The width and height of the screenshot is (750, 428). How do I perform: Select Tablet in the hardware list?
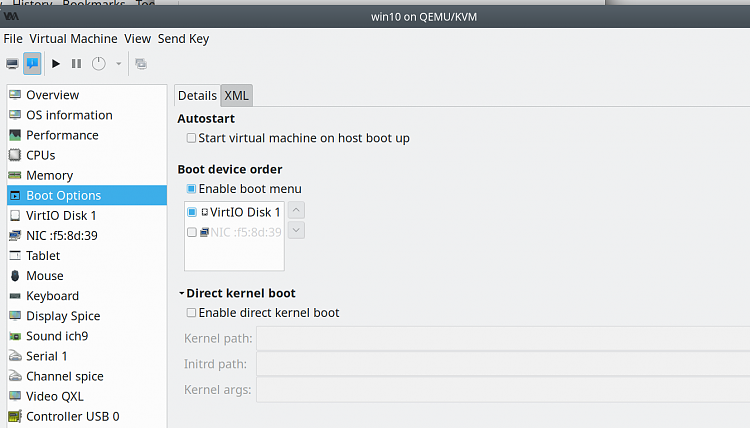87,255
